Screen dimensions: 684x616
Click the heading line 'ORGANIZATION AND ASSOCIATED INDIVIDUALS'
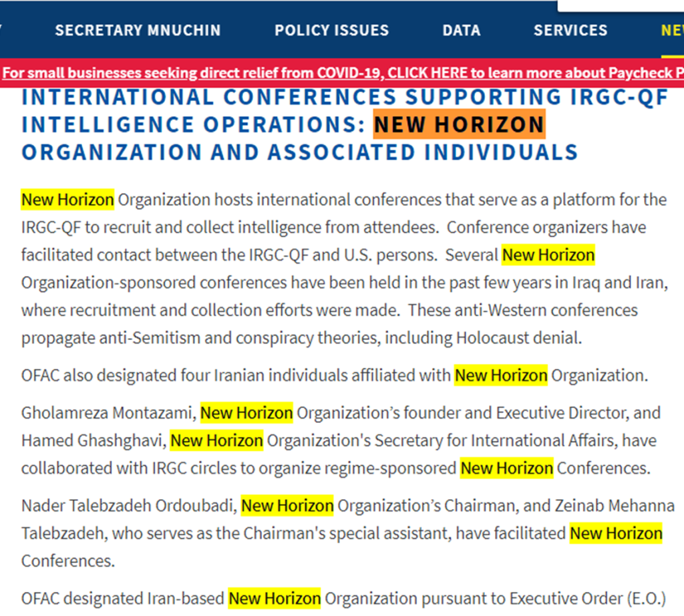[x=300, y=152]
